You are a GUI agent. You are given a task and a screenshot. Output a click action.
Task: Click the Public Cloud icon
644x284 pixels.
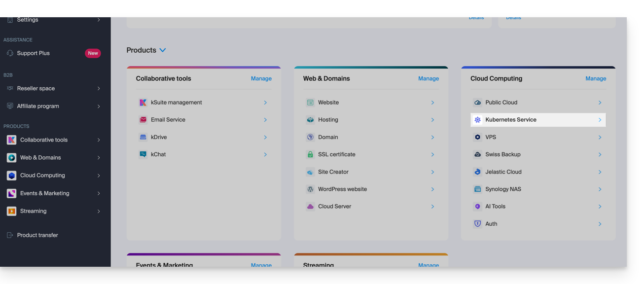pyautogui.click(x=477, y=103)
